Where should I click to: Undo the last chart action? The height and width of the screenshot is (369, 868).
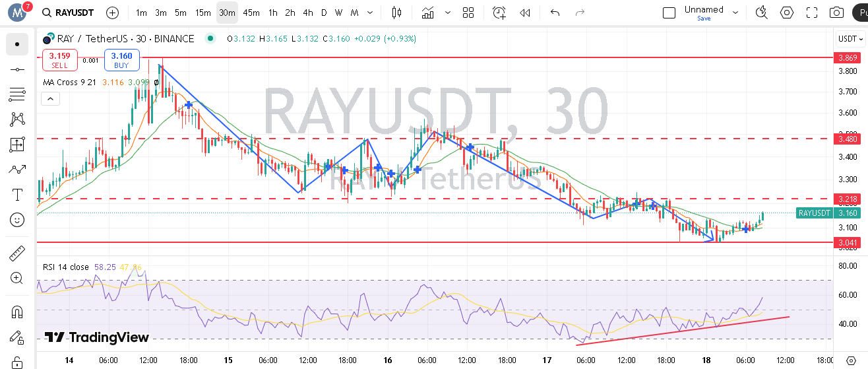[x=555, y=13]
